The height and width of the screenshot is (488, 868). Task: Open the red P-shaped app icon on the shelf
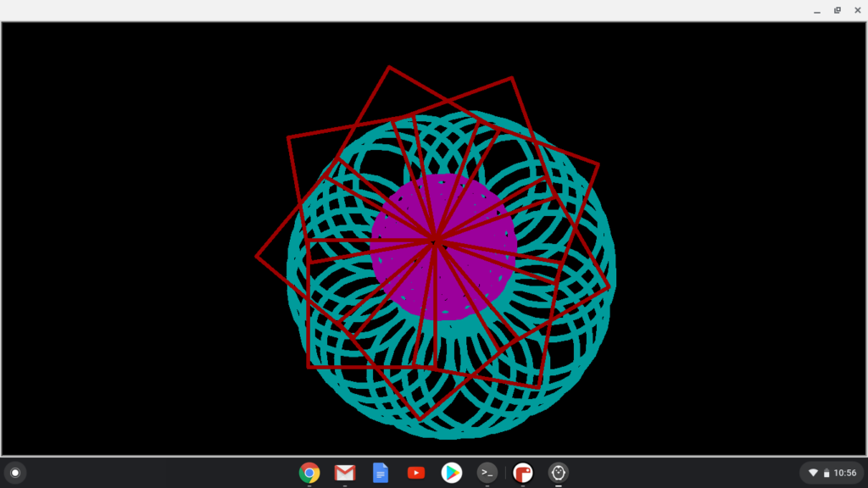point(522,473)
